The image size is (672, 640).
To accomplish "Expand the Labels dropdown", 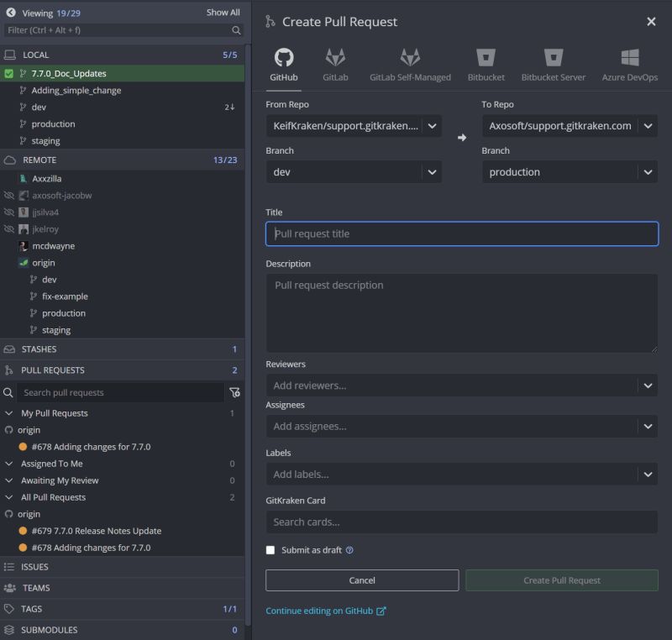I will pyautogui.click(x=647, y=474).
